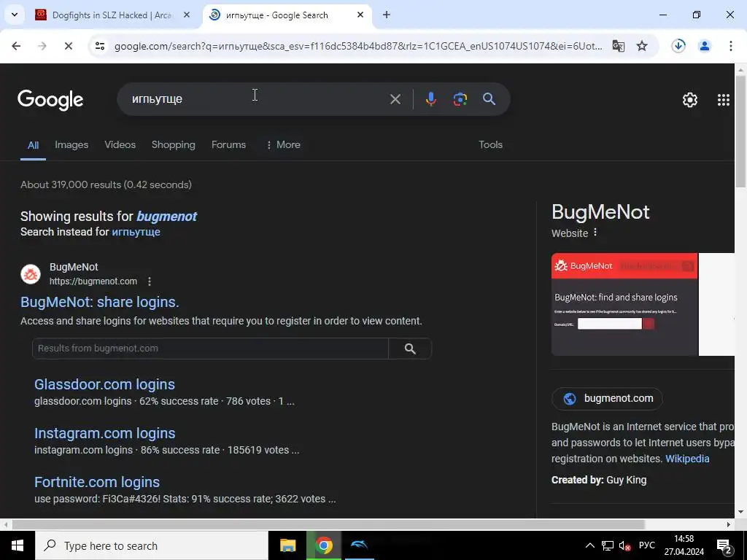Click the address bar URL
This screenshot has height=560, width=747.
358,46
